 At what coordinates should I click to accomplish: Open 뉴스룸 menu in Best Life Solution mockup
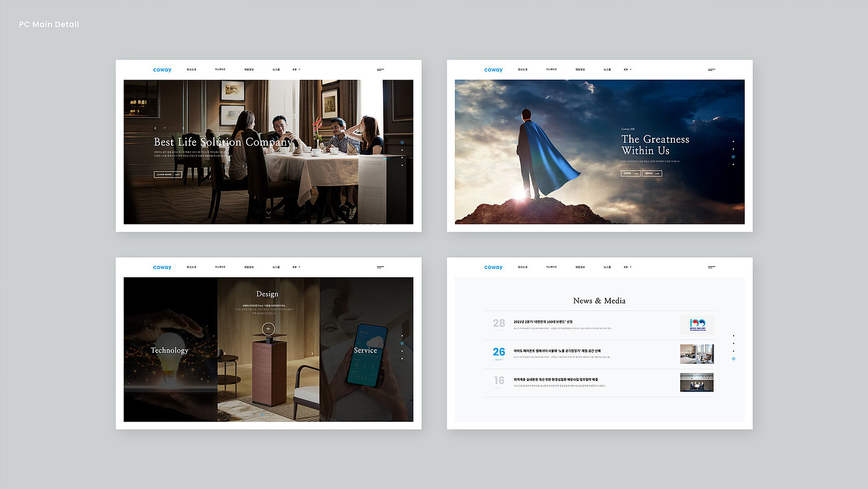pyautogui.click(x=276, y=70)
